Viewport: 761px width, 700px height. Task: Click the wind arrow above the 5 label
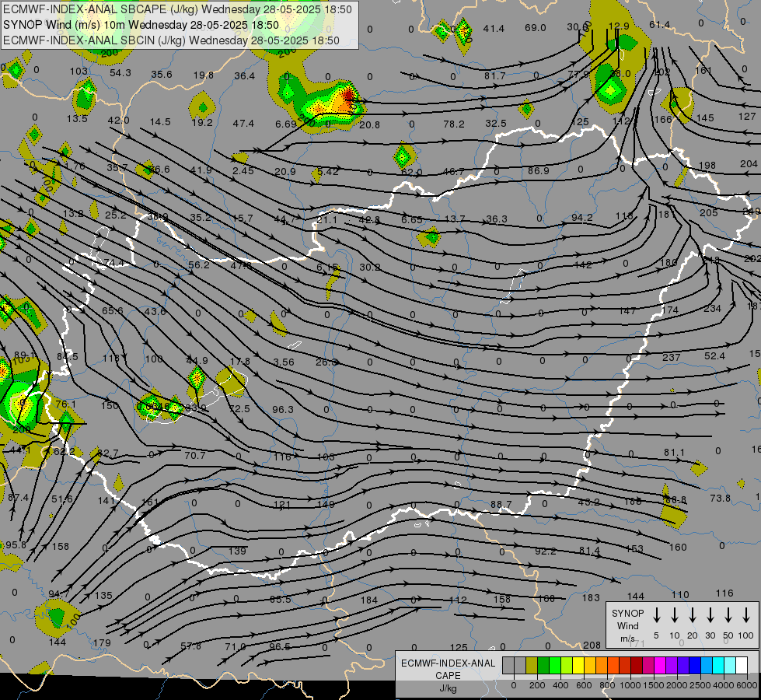[656, 615]
